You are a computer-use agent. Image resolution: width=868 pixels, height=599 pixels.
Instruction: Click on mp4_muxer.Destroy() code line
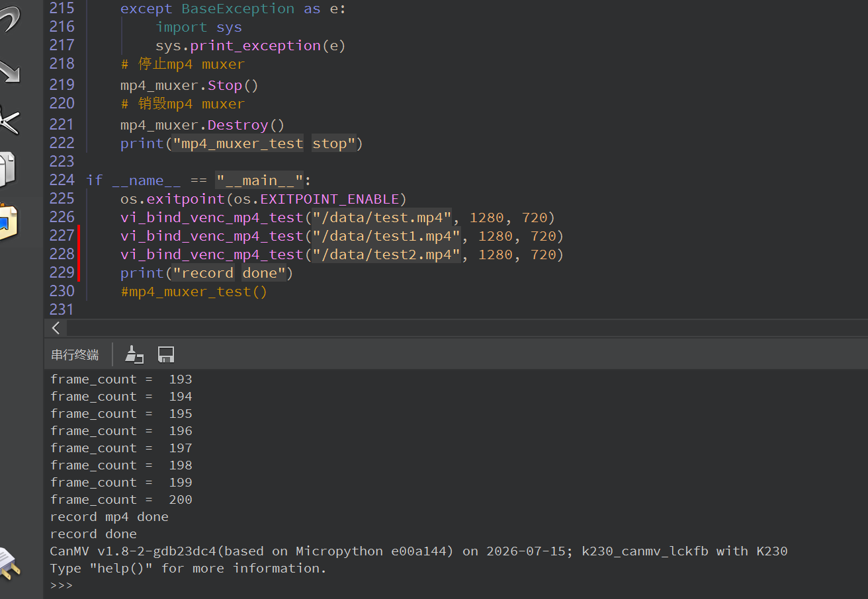[x=202, y=125]
